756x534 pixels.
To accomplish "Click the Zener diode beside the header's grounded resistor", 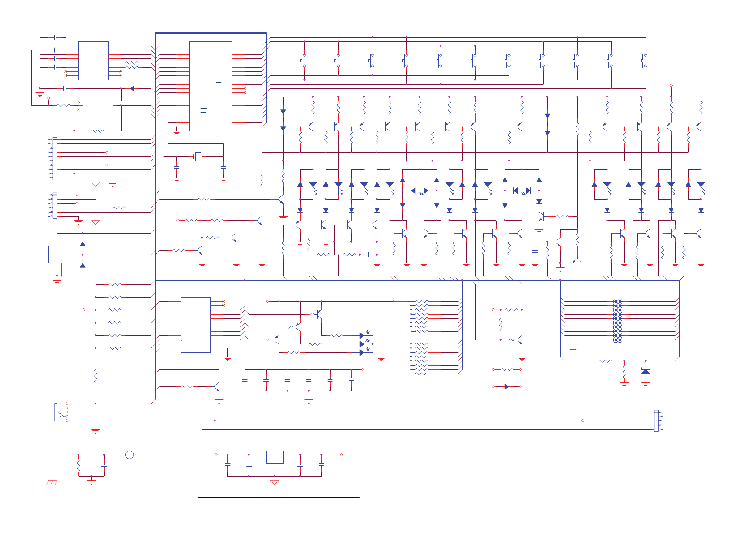I will click(x=646, y=371).
